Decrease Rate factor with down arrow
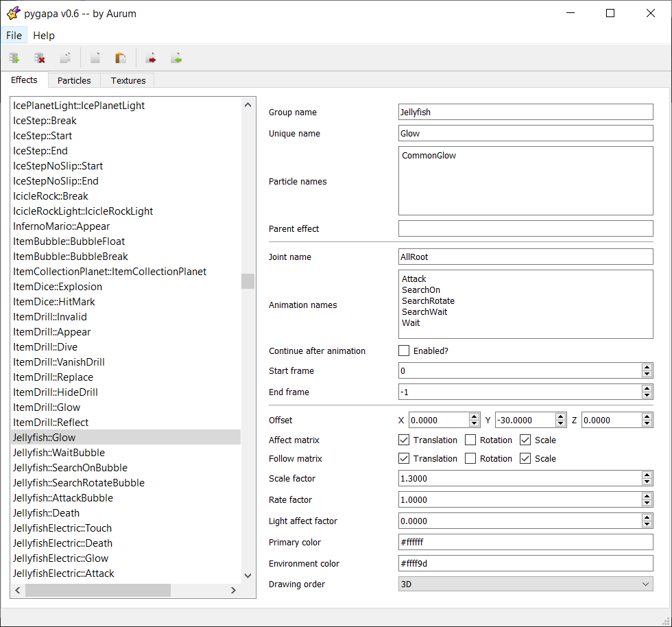 coord(647,503)
